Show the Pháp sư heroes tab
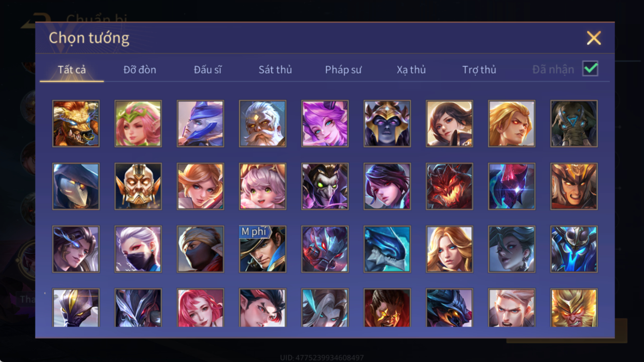 click(343, 70)
